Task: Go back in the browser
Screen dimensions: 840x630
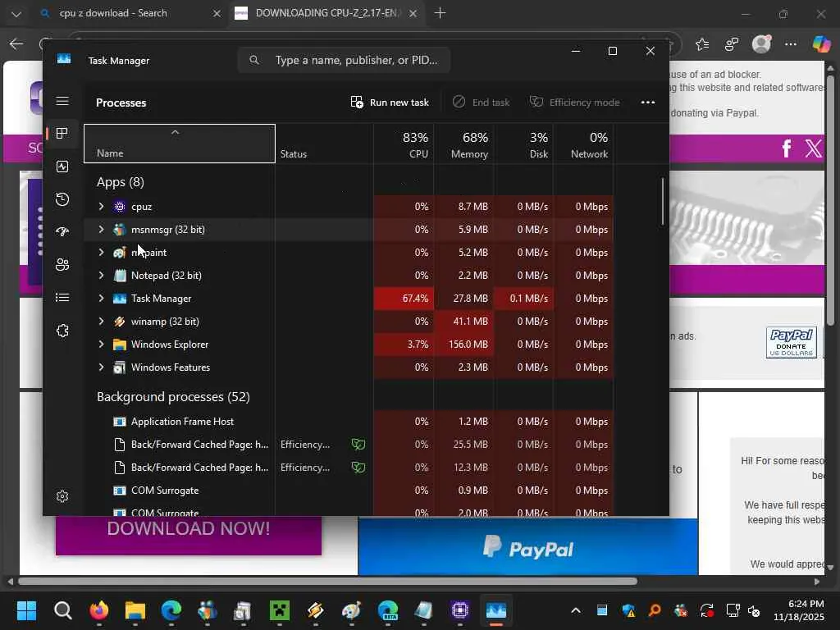Action: click(16, 44)
